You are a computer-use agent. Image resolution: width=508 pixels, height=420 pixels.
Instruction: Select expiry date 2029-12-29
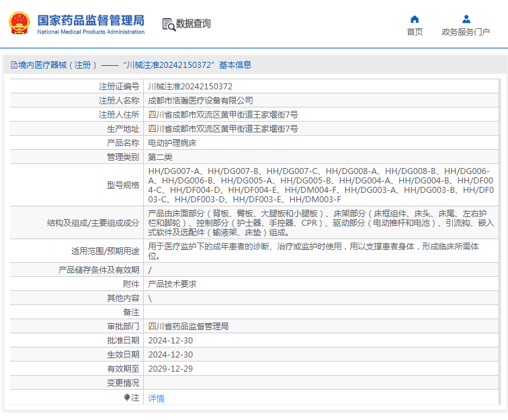(171, 369)
